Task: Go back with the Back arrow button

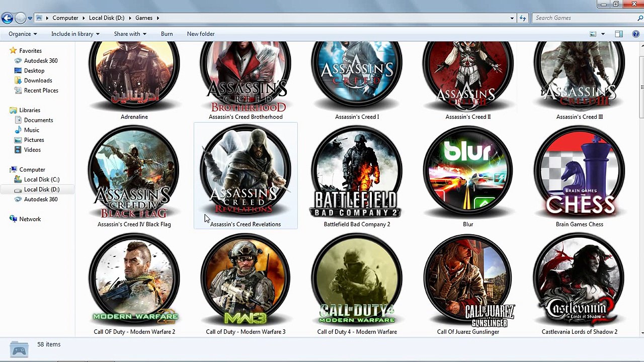Action: click(x=7, y=18)
